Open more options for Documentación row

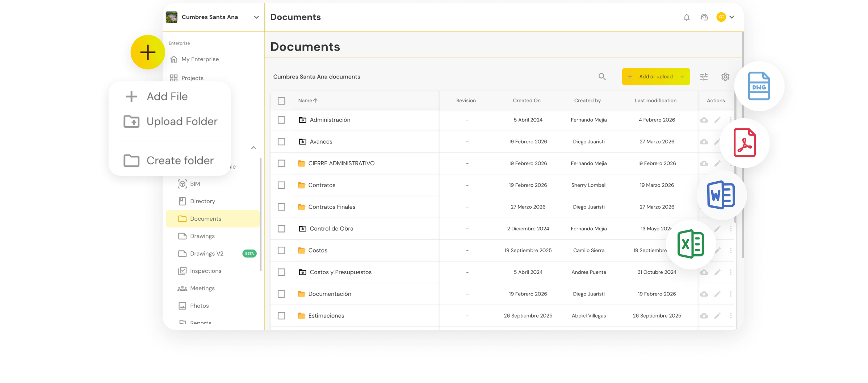[731, 294]
